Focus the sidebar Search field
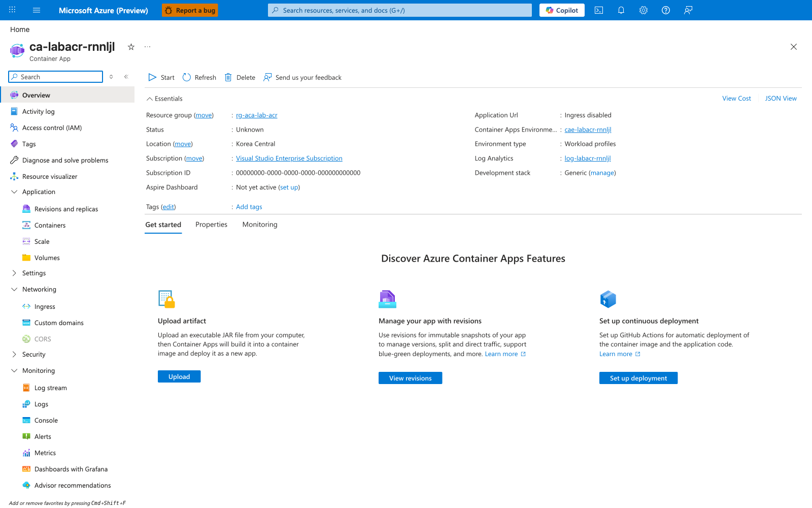Image resolution: width=812 pixels, height=508 pixels. tap(56, 77)
